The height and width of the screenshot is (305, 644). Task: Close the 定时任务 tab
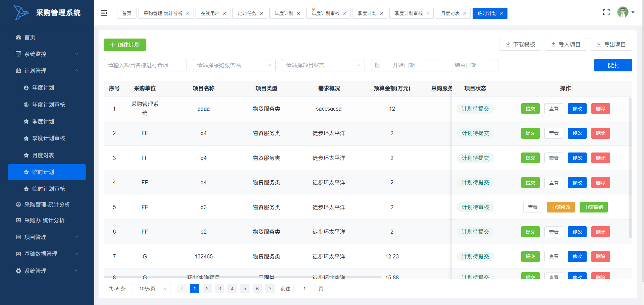pos(262,13)
